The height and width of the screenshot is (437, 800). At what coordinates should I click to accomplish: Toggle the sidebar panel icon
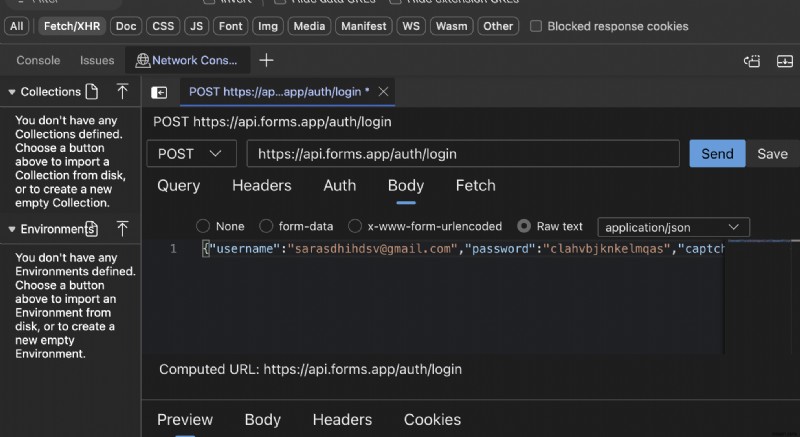[x=159, y=92]
